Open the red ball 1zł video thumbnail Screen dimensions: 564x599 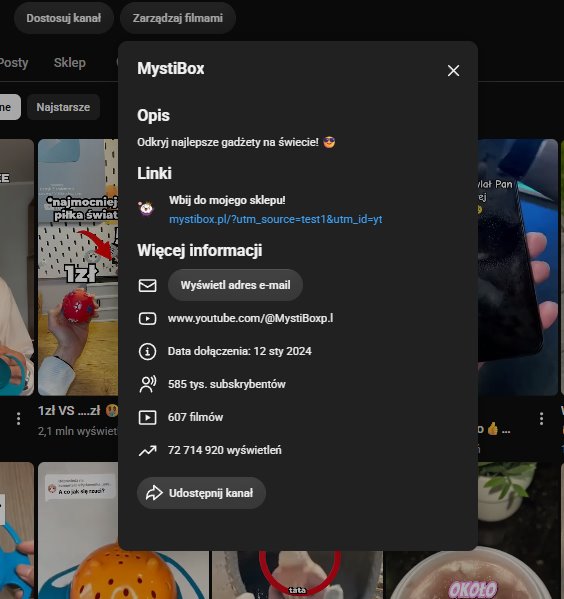(x=78, y=267)
